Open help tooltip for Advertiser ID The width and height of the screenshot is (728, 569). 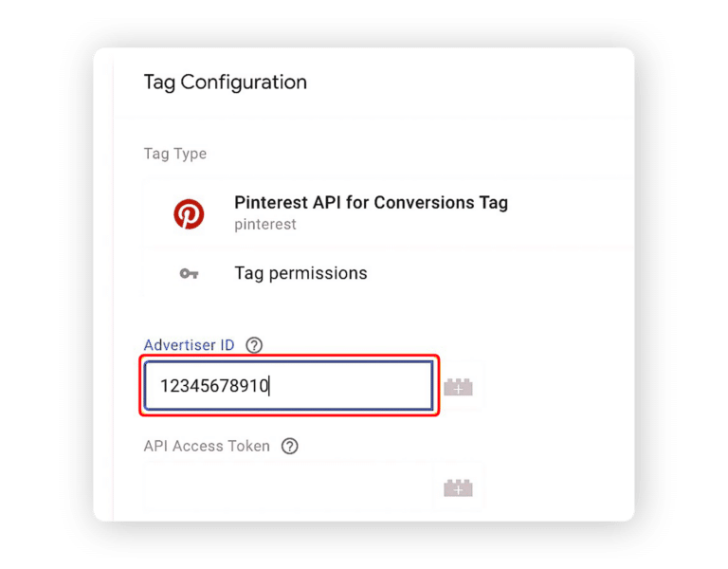coord(254,345)
